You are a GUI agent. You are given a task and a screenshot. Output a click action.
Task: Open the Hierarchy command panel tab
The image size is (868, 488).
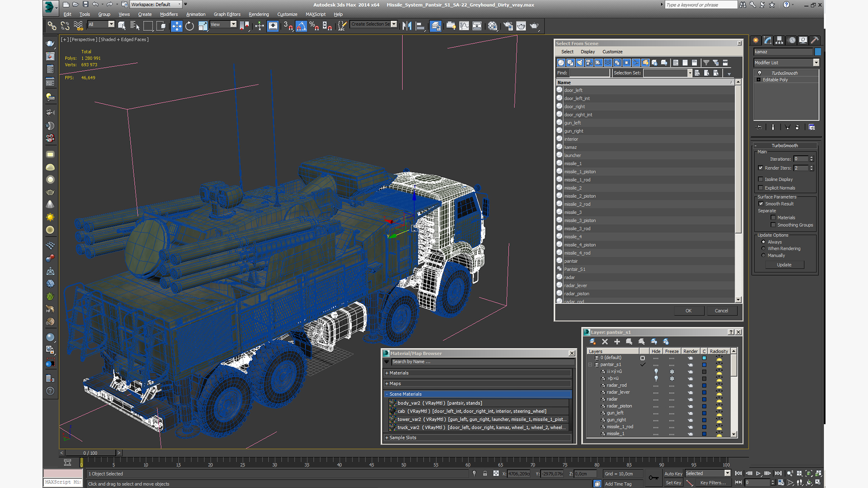click(x=779, y=40)
